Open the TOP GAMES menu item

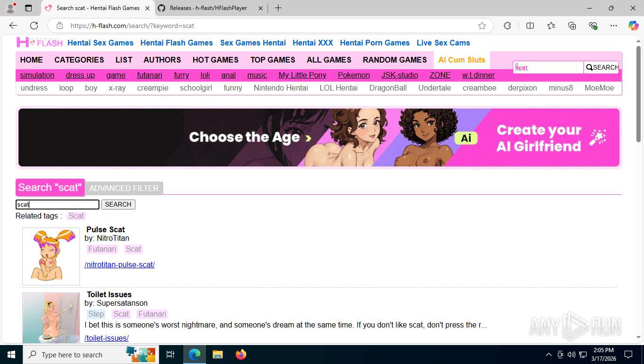pyautogui.click(x=273, y=60)
